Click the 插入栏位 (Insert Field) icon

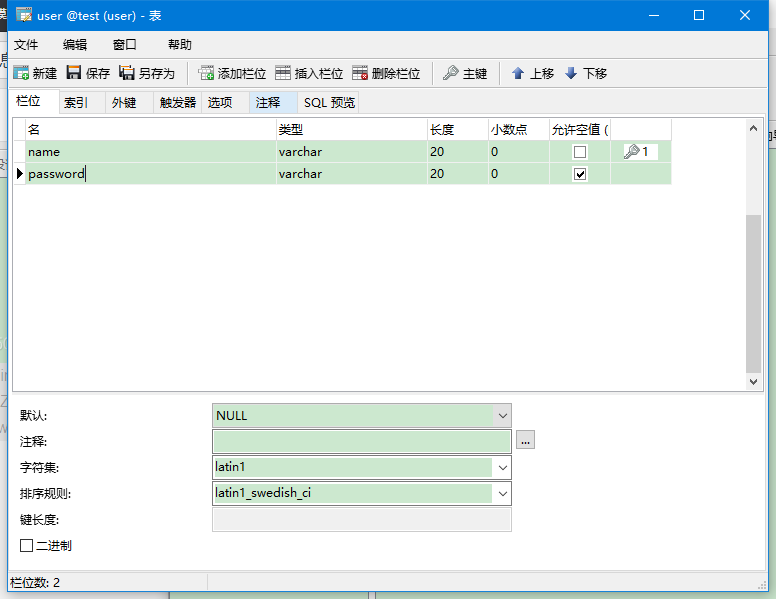(x=283, y=73)
